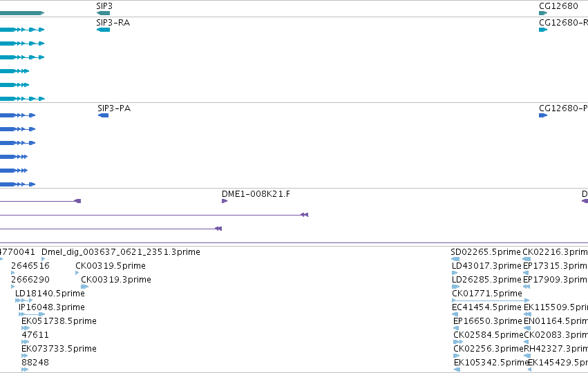Select the LD26285.3prime EST label
This screenshot has width=588, height=373.
click(x=486, y=280)
